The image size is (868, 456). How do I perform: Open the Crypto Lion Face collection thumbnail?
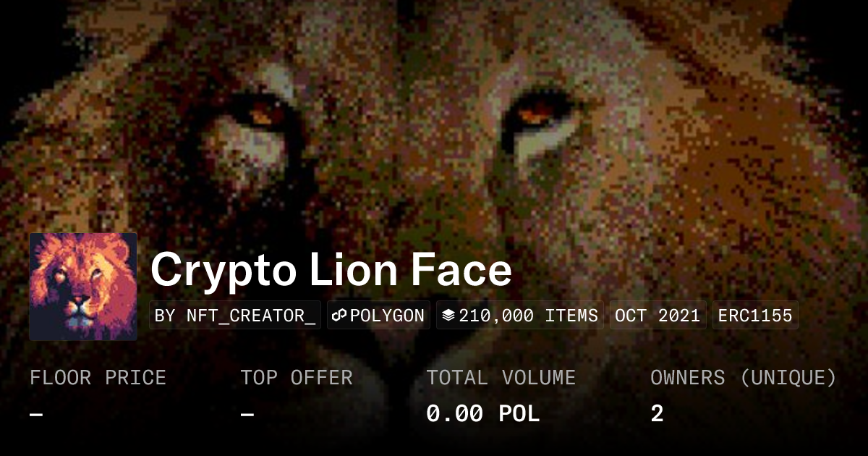click(83, 287)
